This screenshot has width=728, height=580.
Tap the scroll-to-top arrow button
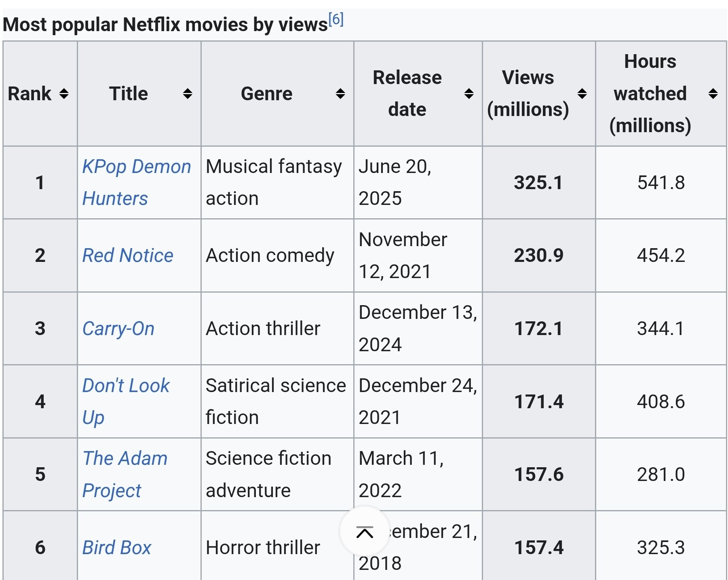tap(365, 532)
